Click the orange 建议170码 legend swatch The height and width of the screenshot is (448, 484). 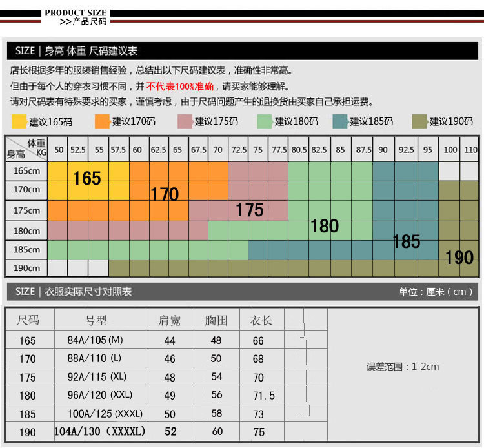click(x=102, y=121)
